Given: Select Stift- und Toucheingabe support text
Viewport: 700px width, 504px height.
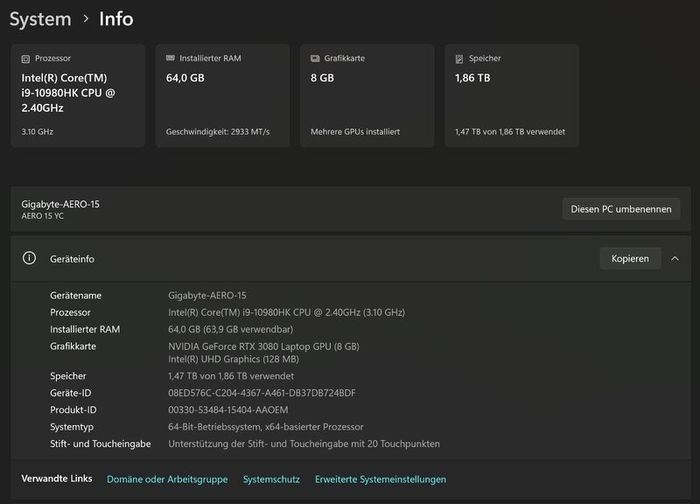Looking at the screenshot, I should pyautogui.click(x=304, y=444).
